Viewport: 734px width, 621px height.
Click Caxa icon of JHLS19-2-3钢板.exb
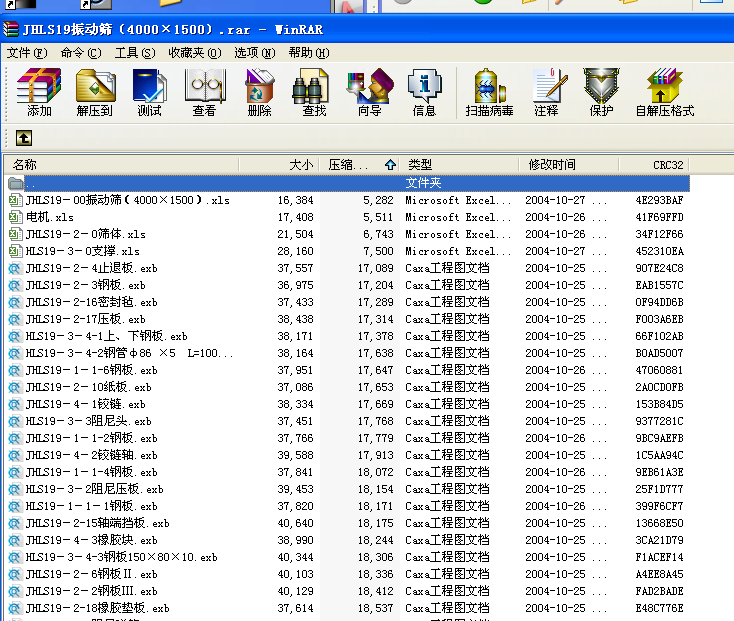pyautogui.click(x=15, y=285)
